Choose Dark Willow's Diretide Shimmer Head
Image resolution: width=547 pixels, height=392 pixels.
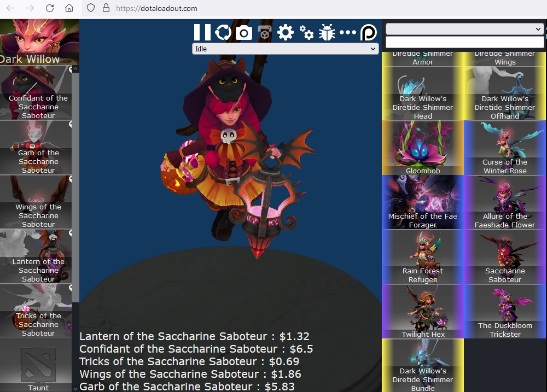pos(422,93)
